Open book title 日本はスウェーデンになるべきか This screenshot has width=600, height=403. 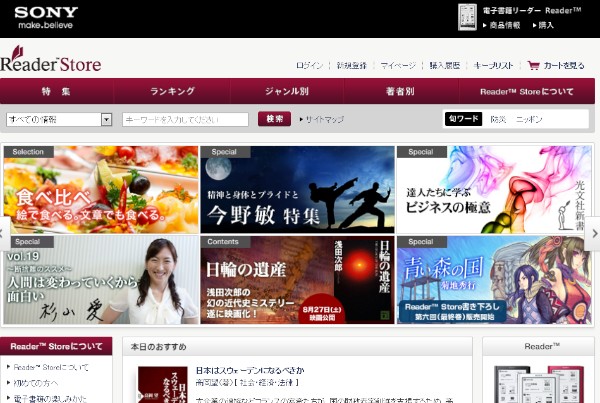click(x=250, y=370)
